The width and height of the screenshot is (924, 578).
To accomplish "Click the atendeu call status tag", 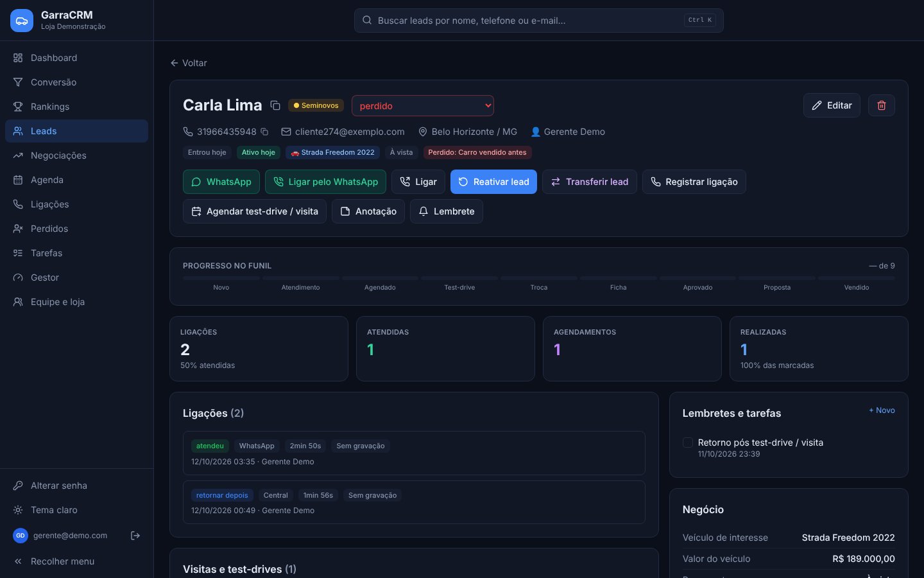I will coord(210,446).
